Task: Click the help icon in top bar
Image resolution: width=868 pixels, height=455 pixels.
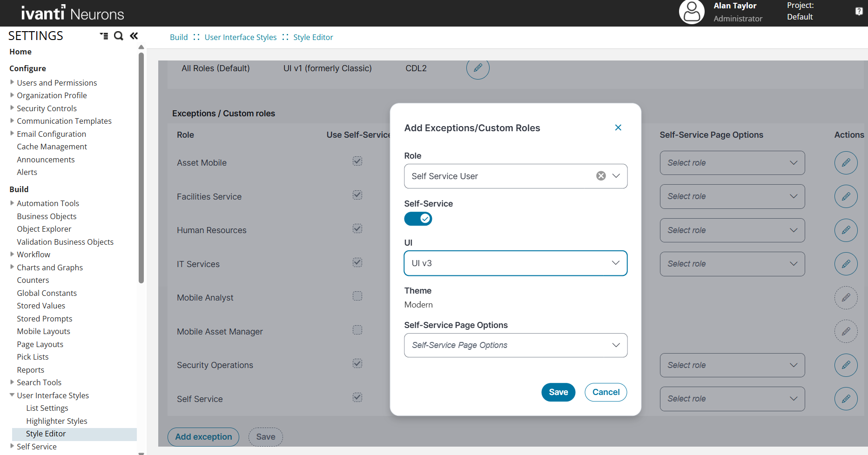Action: point(859,11)
